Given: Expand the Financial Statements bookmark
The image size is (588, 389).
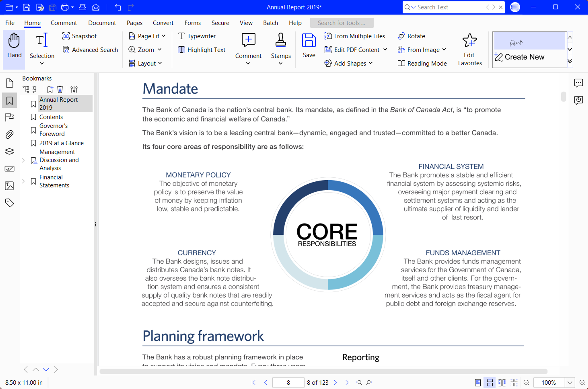Looking at the screenshot, I should 23,181.
